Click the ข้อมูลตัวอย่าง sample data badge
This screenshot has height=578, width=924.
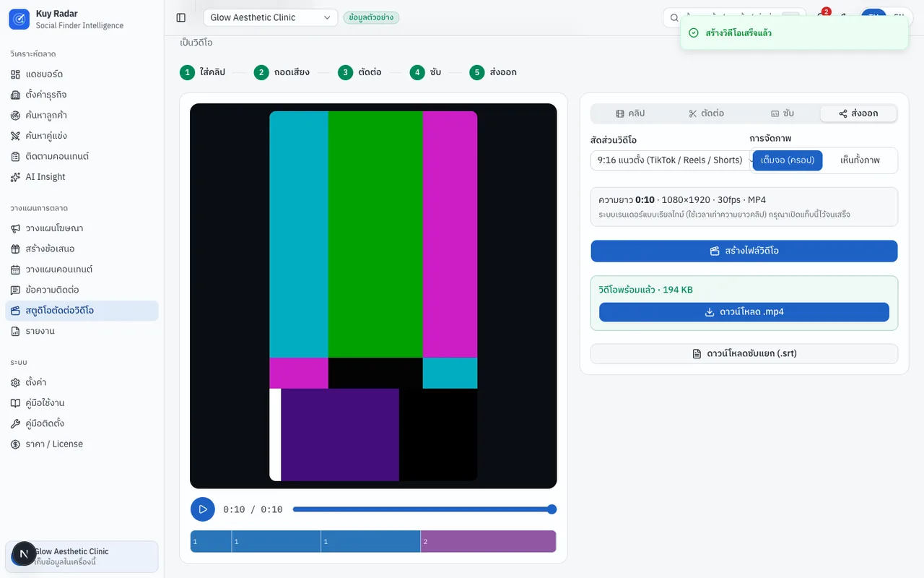(371, 17)
